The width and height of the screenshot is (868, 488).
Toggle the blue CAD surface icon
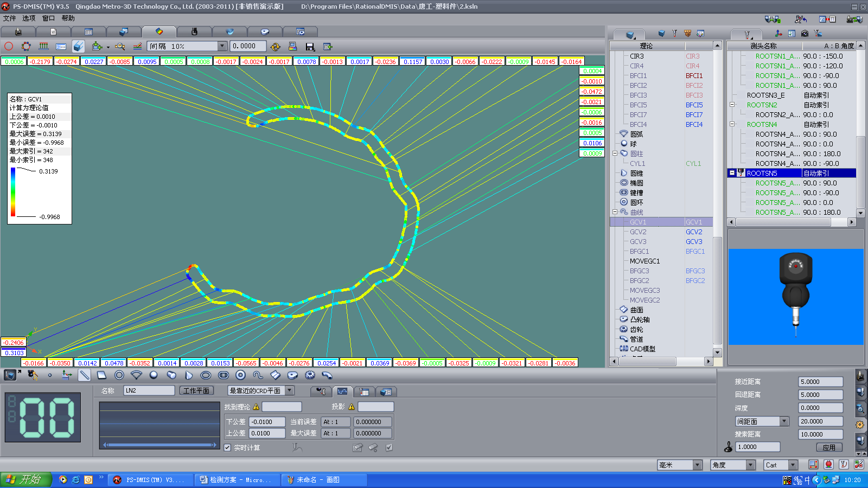coord(79,46)
